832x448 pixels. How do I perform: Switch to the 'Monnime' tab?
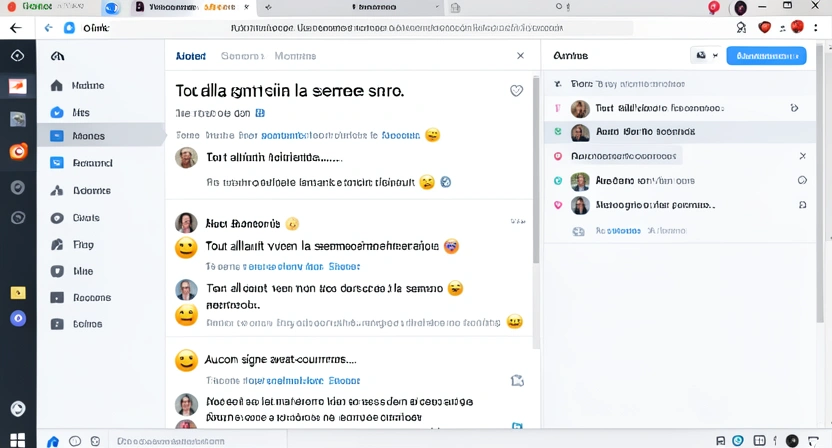point(295,56)
